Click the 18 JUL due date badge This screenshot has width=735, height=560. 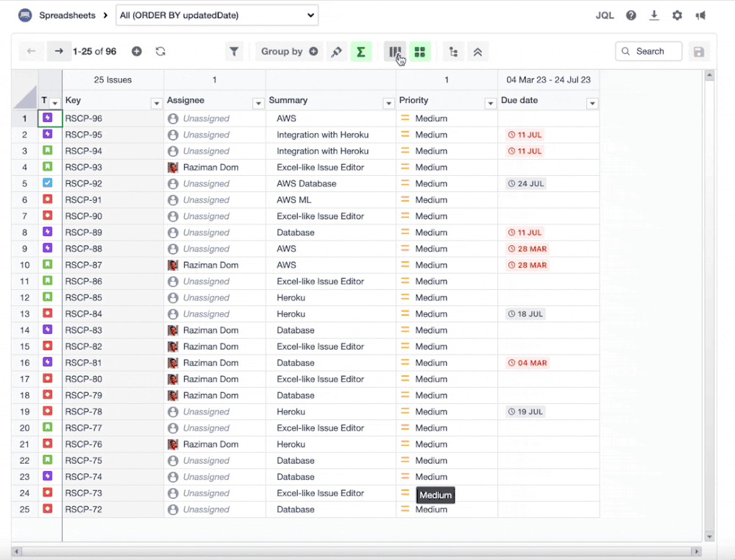pyautogui.click(x=525, y=314)
